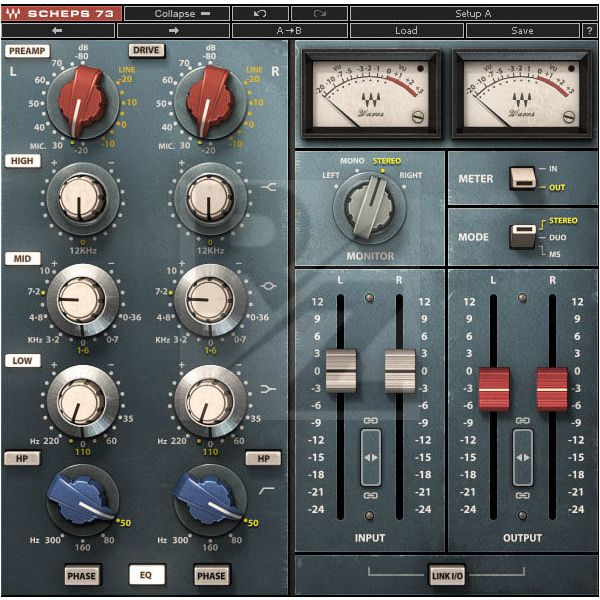Click the Waves logo next to Scheps 73
This screenshot has width=600, height=600.
click(13, 14)
